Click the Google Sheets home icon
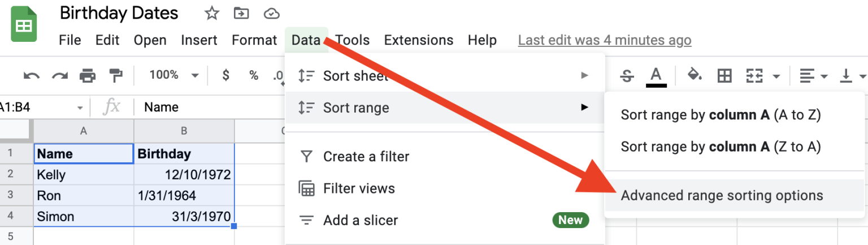This screenshot has width=868, height=245. [x=24, y=24]
